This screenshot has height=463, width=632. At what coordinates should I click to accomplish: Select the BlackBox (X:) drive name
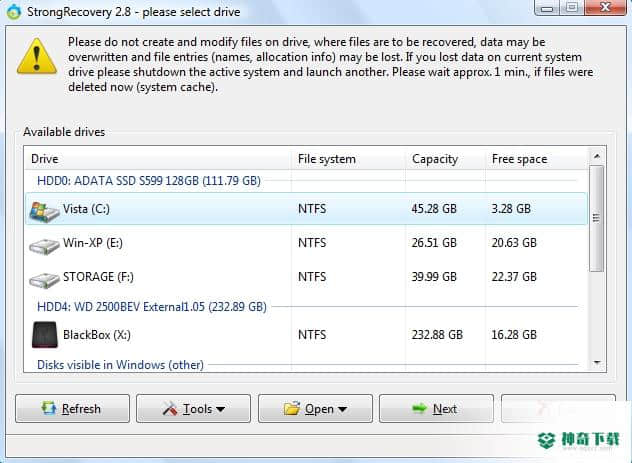point(97,334)
